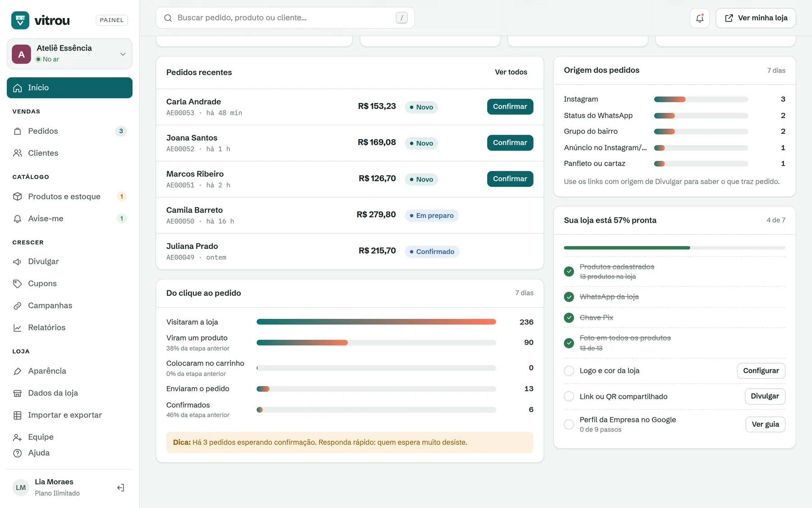The height and width of the screenshot is (508, 812).
Task: Click the Campanhas link icon
Action: click(x=18, y=306)
